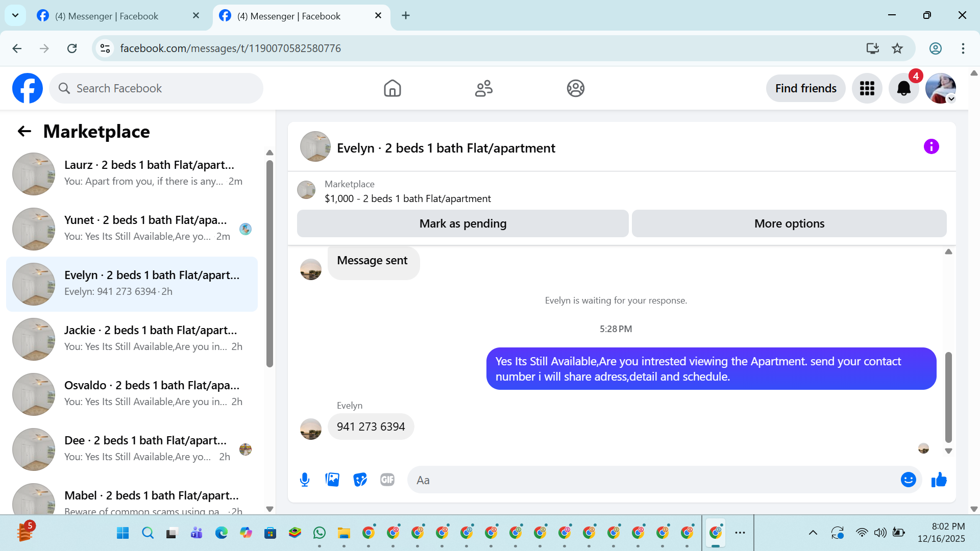Send a thumbs-up like
Image resolution: width=980 pixels, height=551 pixels.
click(939, 480)
